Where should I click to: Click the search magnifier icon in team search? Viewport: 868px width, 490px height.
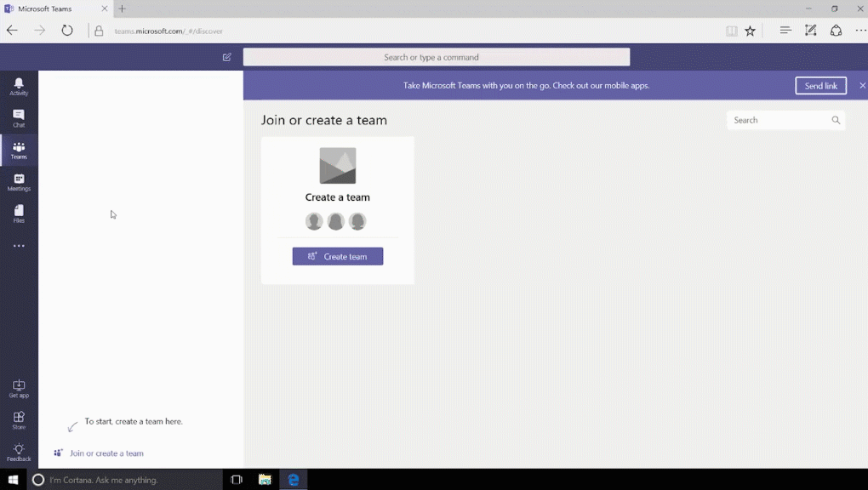tap(836, 120)
